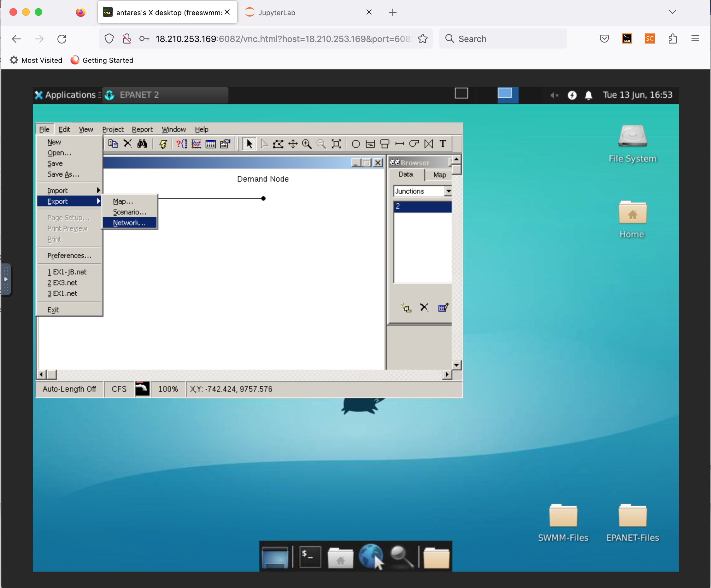Viewport: 711px width, 588px height.
Task: Open the Export submenu entry
Action: pyautogui.click(x=69, y=202)
